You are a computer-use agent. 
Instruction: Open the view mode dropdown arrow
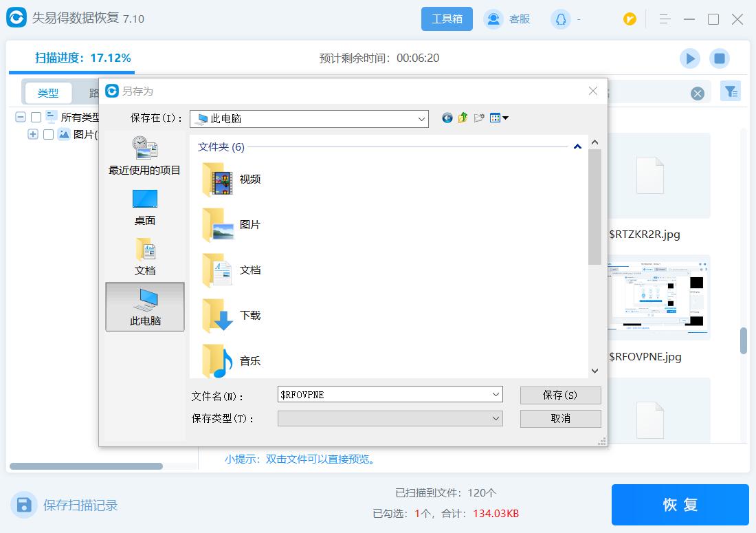coord(507,118)
